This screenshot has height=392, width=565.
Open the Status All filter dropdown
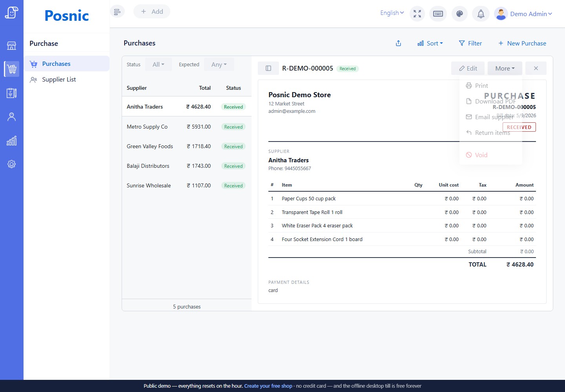[x=159, y=64]
